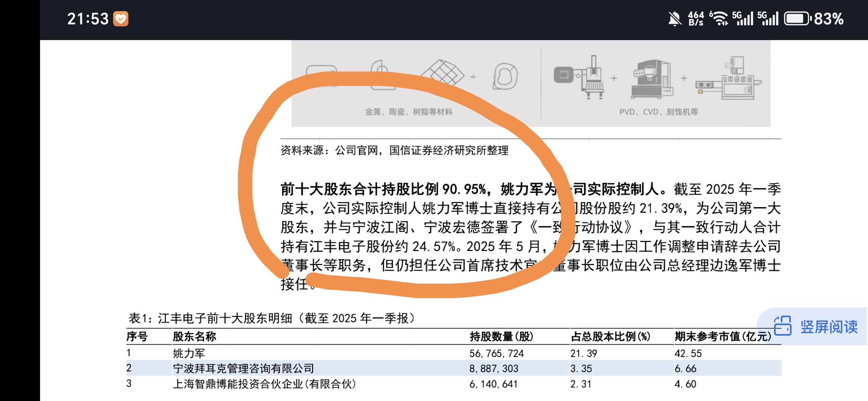Tap share count 6,140,641
The image size is (868, 401).
(x=493, y=384)
